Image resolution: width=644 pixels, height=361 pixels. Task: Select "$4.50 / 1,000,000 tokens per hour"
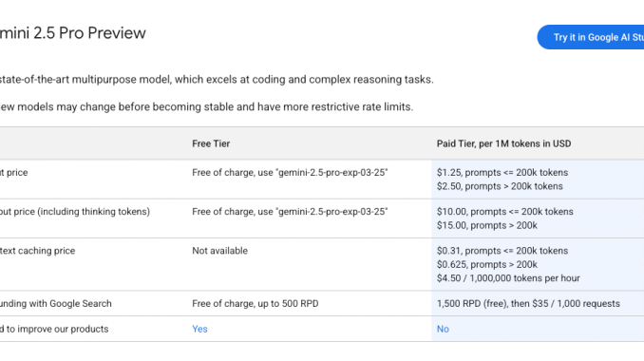click(x=508, y=278)
